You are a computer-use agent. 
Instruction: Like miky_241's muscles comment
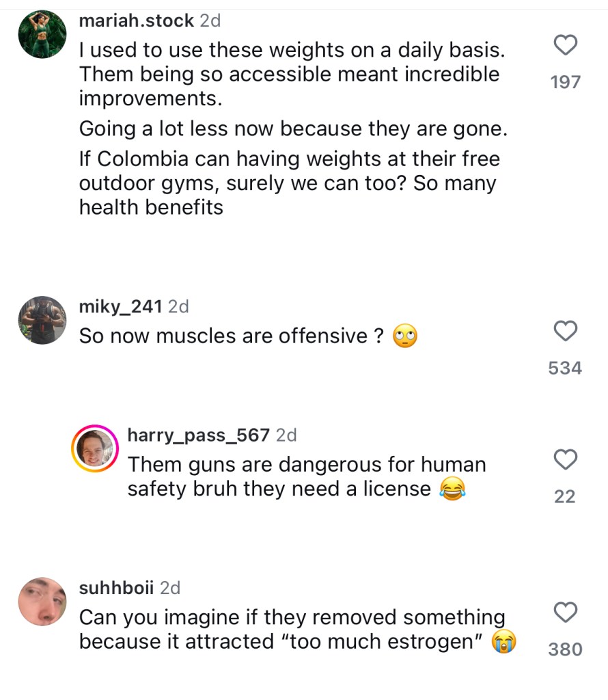[x=565, y=332]
